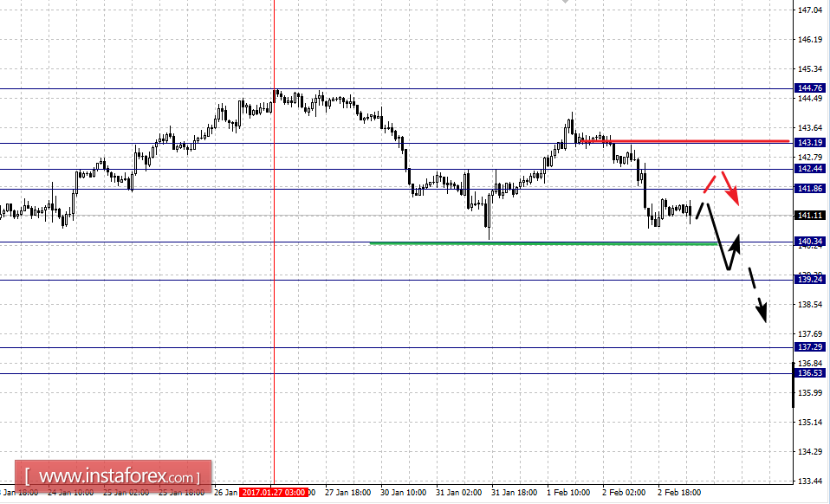The image size is (830, 504).
Task: Click the 135.14 value on price axis
Action: [810, 422]
